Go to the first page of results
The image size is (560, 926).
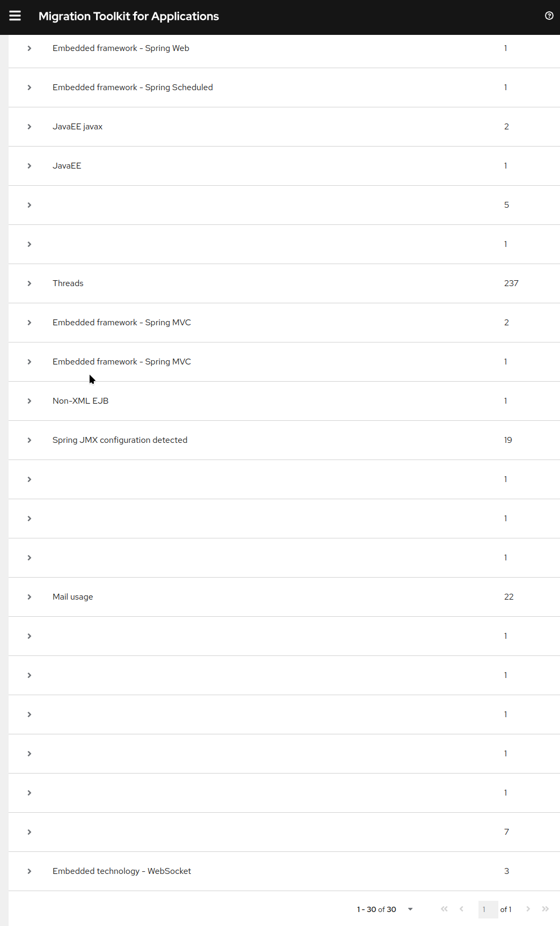coord(444,909)
